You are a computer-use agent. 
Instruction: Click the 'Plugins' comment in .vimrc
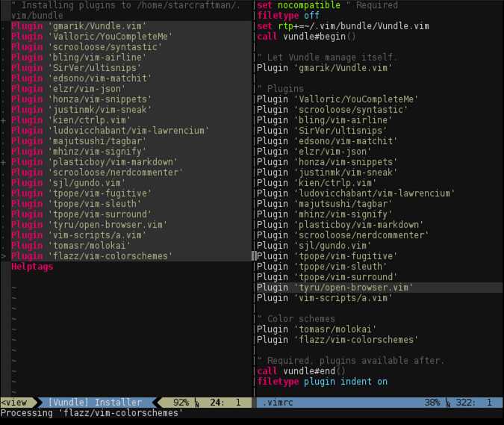point(280,89)
